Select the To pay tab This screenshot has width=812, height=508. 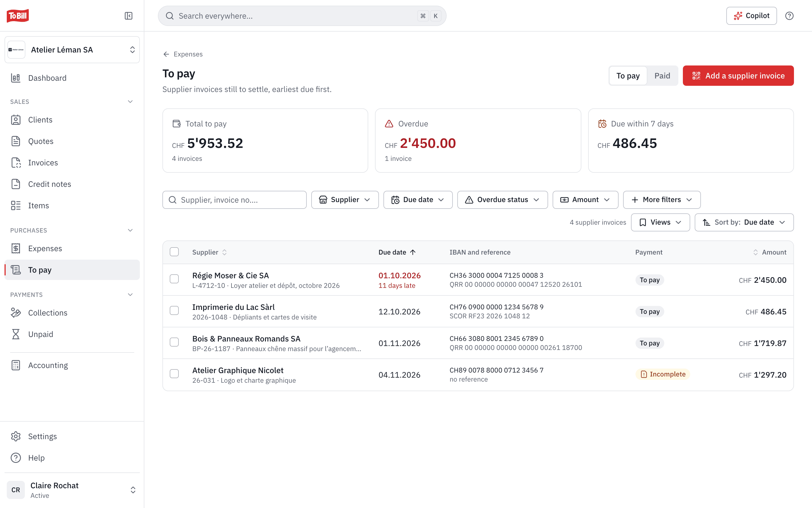[628, 76]
